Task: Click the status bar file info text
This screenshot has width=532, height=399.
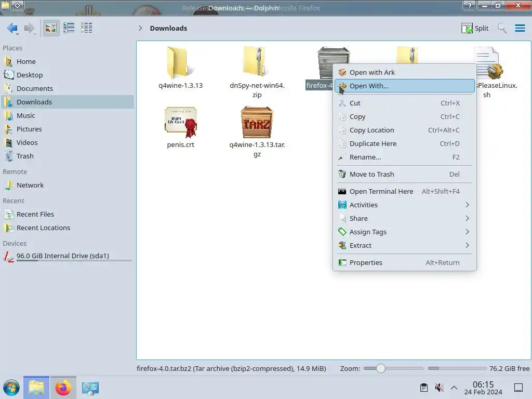Action: click(x=231, y=369)
